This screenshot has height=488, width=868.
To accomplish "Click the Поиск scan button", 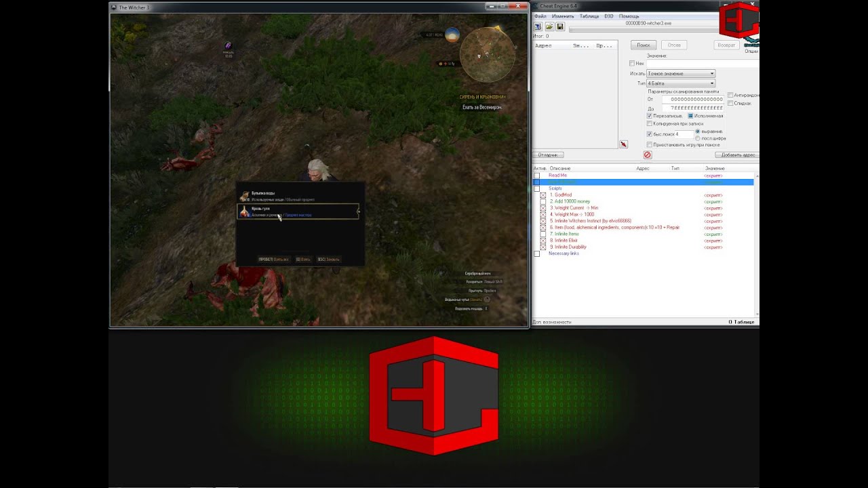I will pyautogui.click(x=644, y=45).
